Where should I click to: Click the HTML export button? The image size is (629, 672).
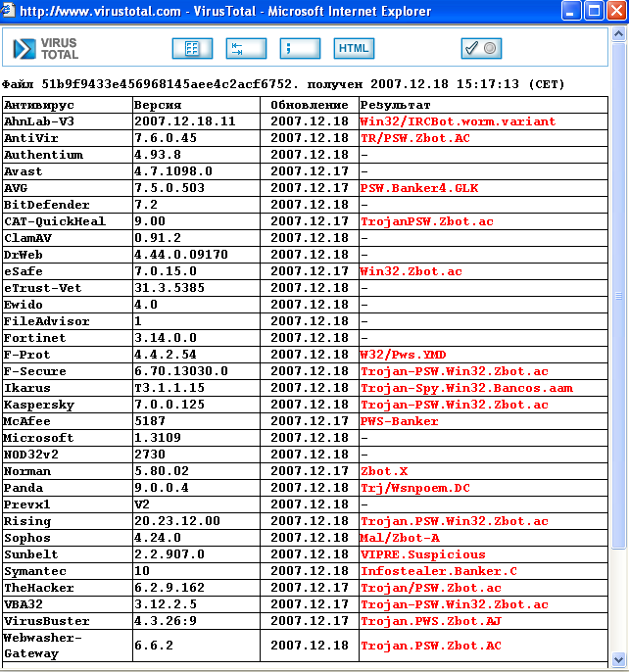(354, 48)
